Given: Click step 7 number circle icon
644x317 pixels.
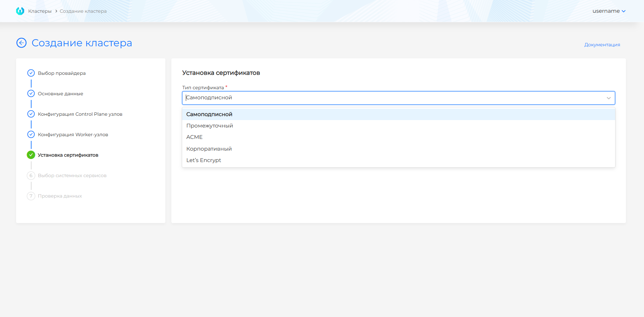Looking at the screenshot, I should tap(31, 196).
